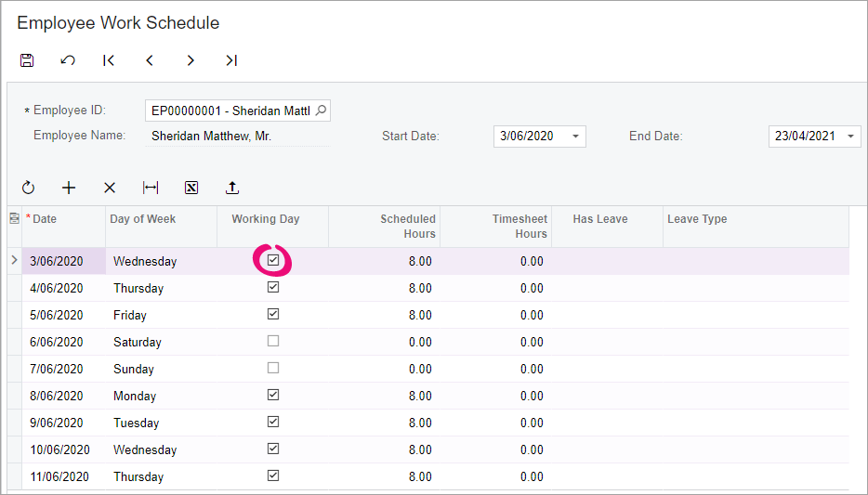Click the End Date value 23/04/2021
Image resolution: width=868 pixels, height=495 pixels.
coord(805,137)
